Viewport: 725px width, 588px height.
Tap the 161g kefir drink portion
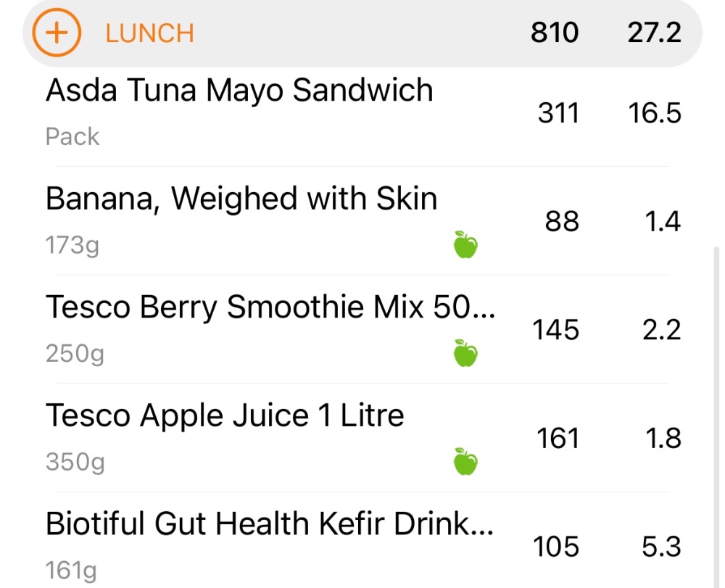[71, 571]
